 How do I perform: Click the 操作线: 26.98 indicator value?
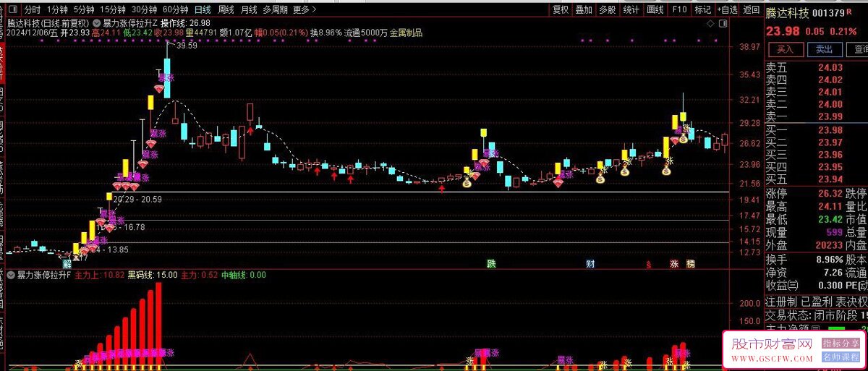pos(185,22)
